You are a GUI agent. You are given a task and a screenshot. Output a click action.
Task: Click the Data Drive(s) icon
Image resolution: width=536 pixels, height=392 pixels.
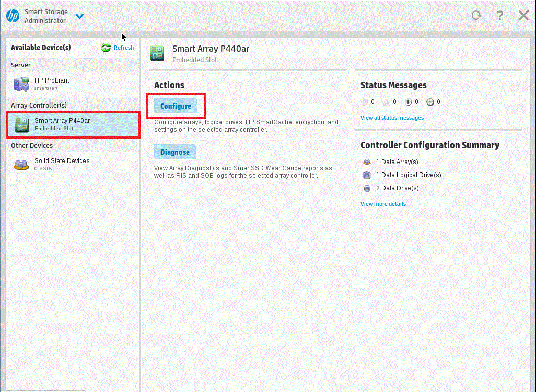pos(367,188)
